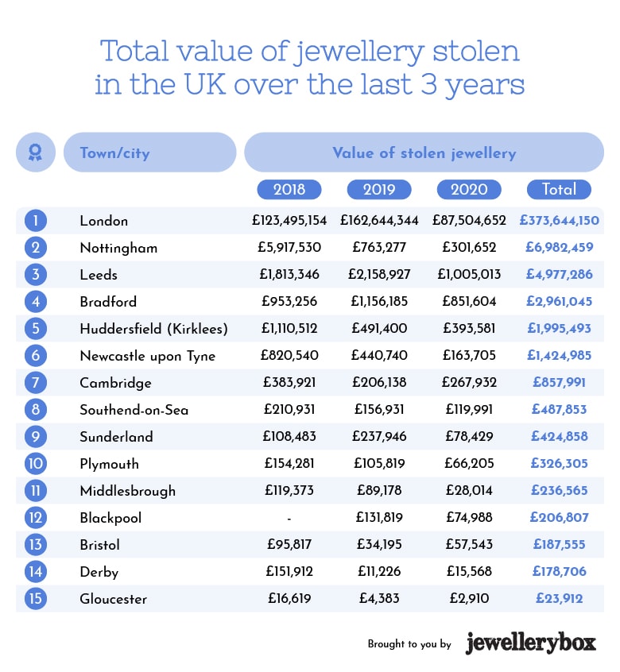Click the award ribbon rank icon
620x672 pixels.
pos(35,153)
